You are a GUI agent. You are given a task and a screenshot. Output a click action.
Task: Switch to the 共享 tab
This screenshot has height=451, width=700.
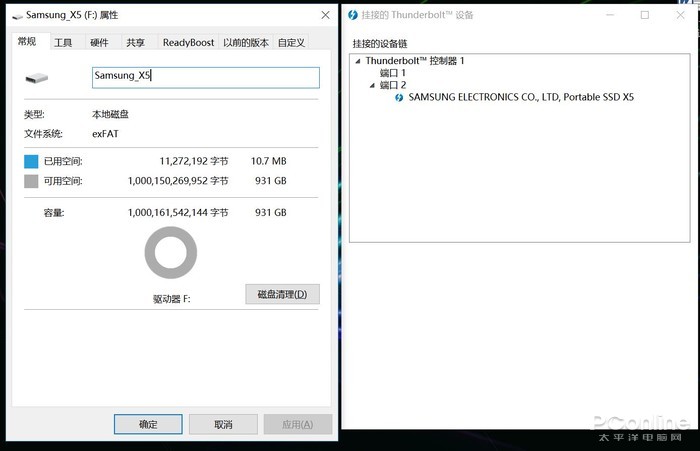click(x=135, y=42)
